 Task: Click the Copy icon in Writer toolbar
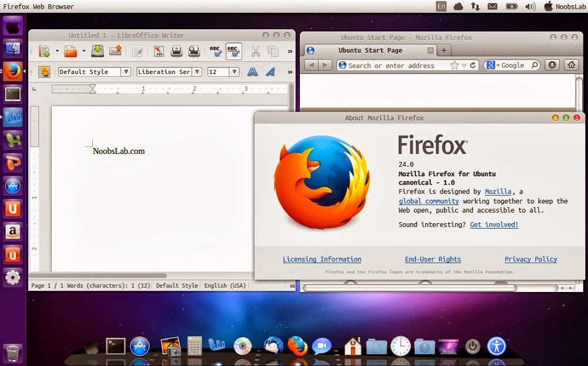click(273, 51)
